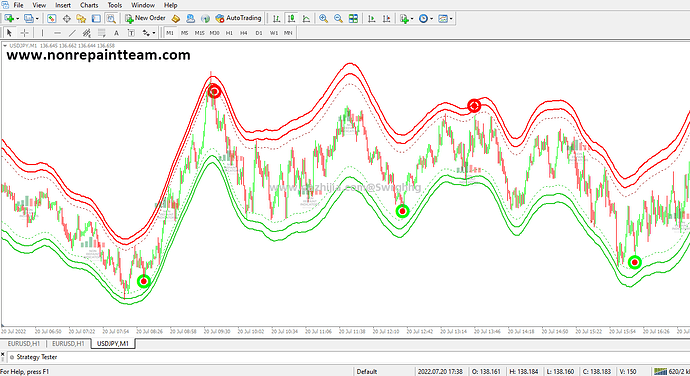Open the Help menu

(171, 5)
